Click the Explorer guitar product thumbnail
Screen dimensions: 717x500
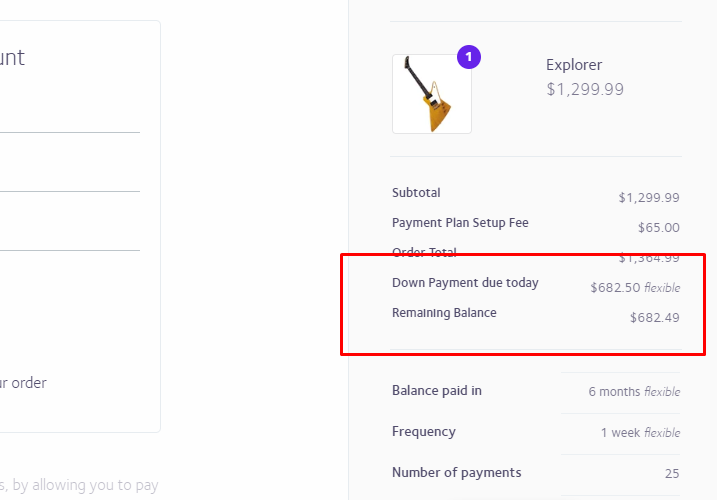coord(431,94)
